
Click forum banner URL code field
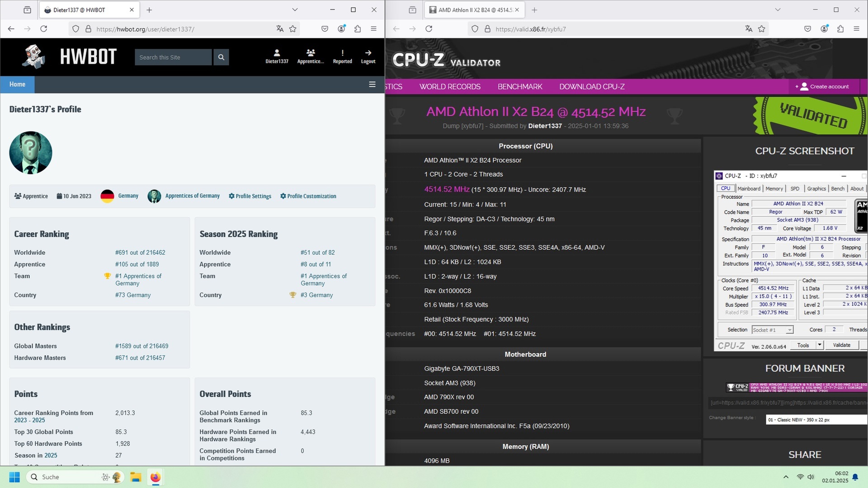788,403
